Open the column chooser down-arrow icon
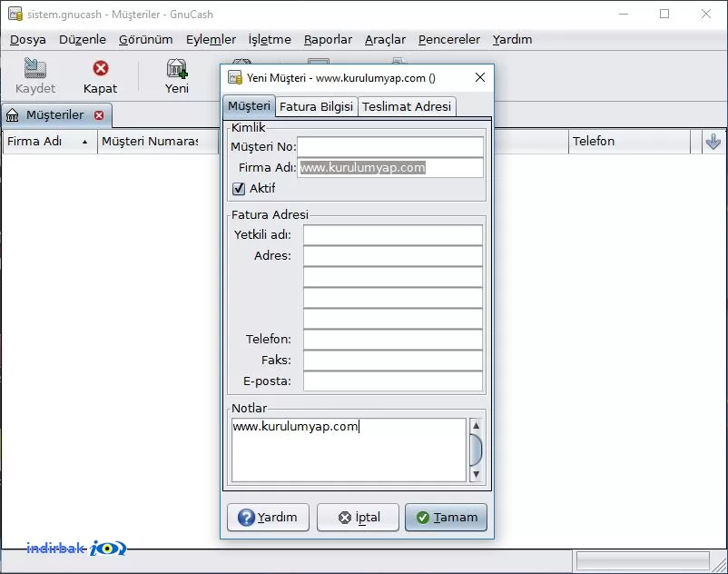This screenshot has width=728, height=574. [x=713, y=141]
